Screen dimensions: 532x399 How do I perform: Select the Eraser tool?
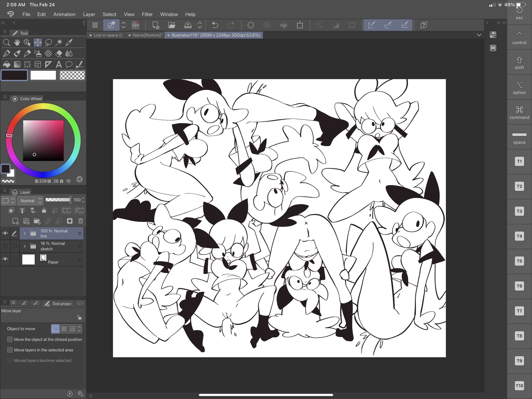(x=59, y=53)
